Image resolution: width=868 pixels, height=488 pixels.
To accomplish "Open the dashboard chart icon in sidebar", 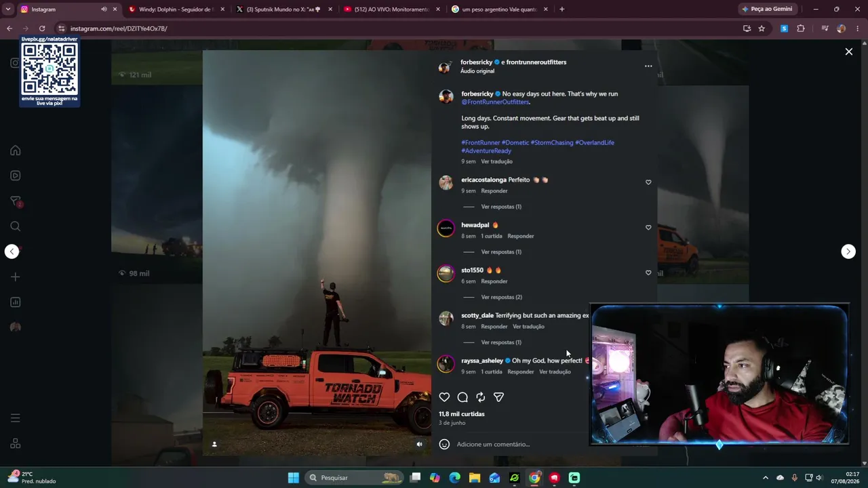I will click(16, 302).
